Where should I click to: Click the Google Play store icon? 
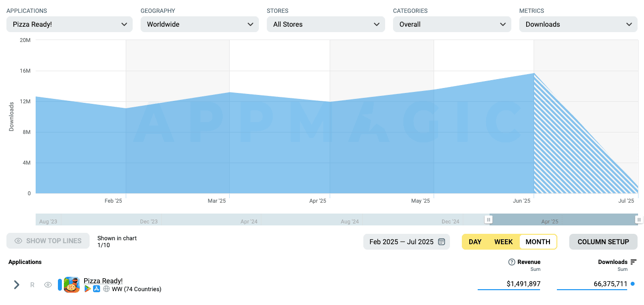coord(88,289)
